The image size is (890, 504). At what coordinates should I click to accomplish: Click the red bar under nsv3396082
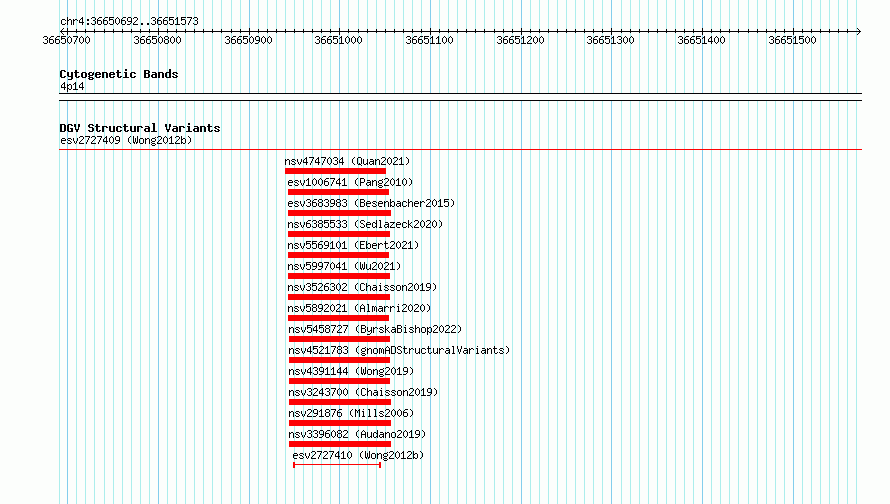(x=340, y=444)
